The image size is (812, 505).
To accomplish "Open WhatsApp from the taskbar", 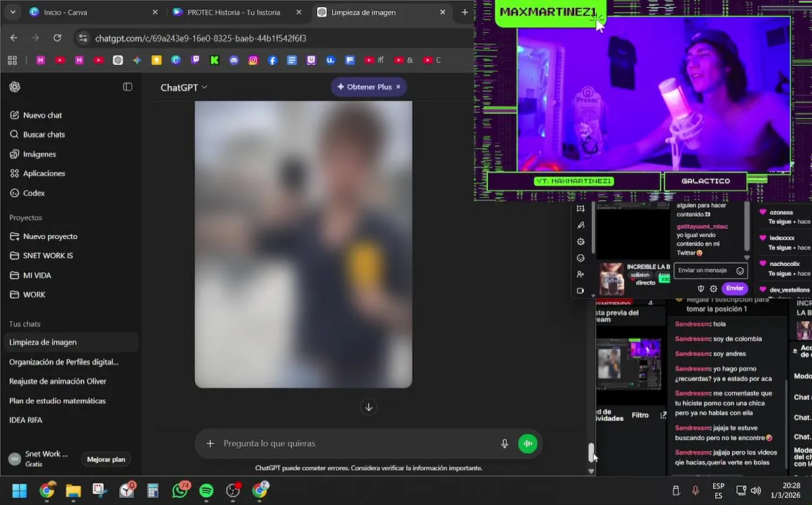I will point(180,490).
